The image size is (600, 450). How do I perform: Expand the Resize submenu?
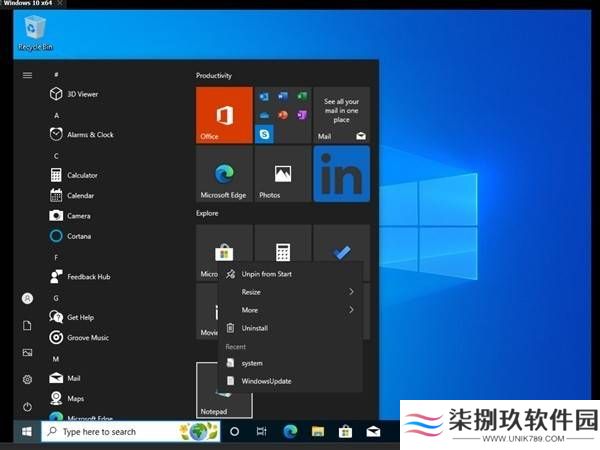click(x=291, y=292)
